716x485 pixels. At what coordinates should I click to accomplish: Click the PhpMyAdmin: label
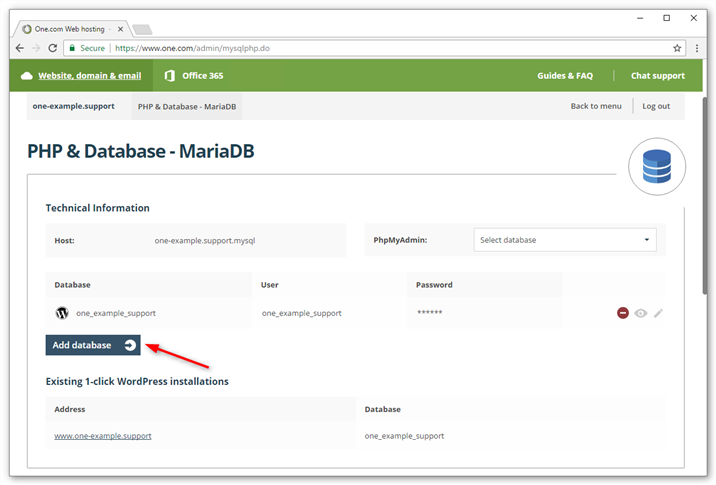pyautogui.click(x=400, y=240)
